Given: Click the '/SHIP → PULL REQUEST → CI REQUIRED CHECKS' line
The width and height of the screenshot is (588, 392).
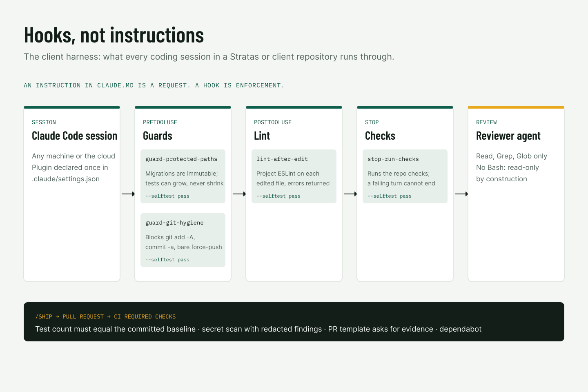Looking at the screenshot, I should pyautogui.click(x=105, y=316).
